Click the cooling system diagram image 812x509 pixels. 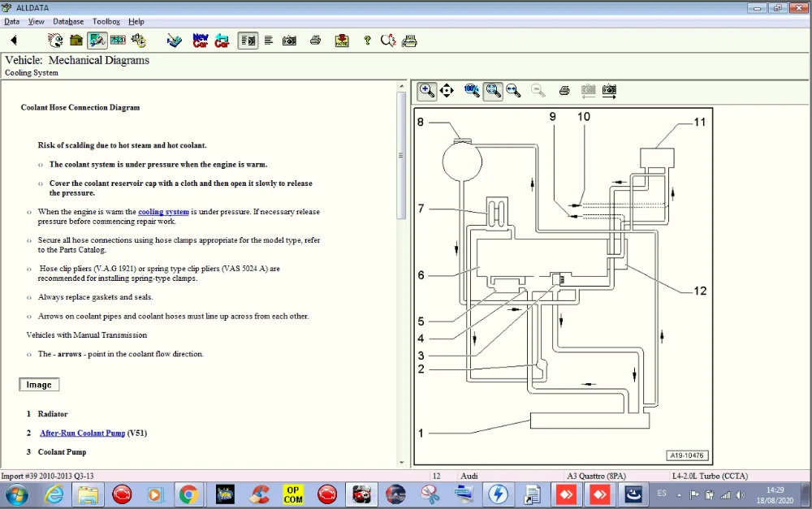click(564, 286)
